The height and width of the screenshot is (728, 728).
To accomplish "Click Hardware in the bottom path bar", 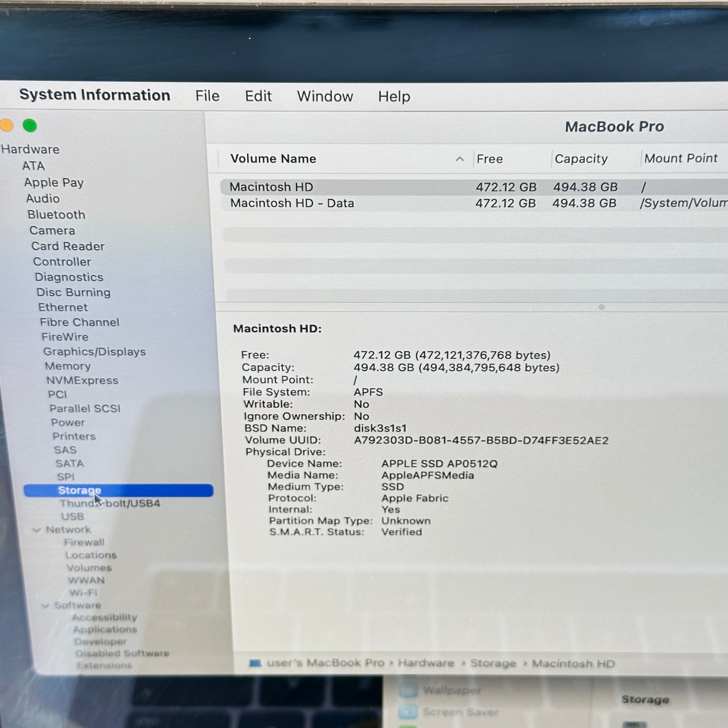I will [426, 663].
